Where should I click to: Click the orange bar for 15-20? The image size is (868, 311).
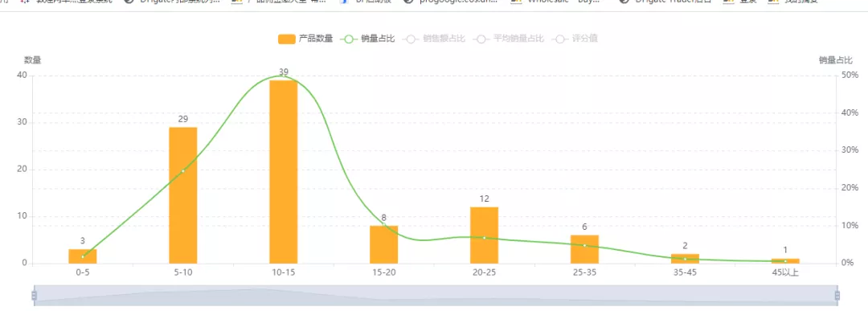click(x=384, y=244)
